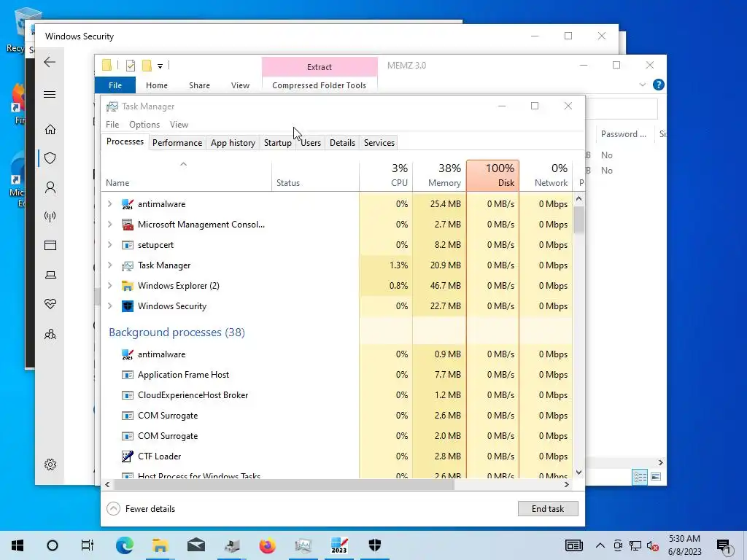Image resolution: width=747 pixels, height=560 pixels.
Task: Open the View ribbon tab in File Explorer
Action: [x=240, y=85]
